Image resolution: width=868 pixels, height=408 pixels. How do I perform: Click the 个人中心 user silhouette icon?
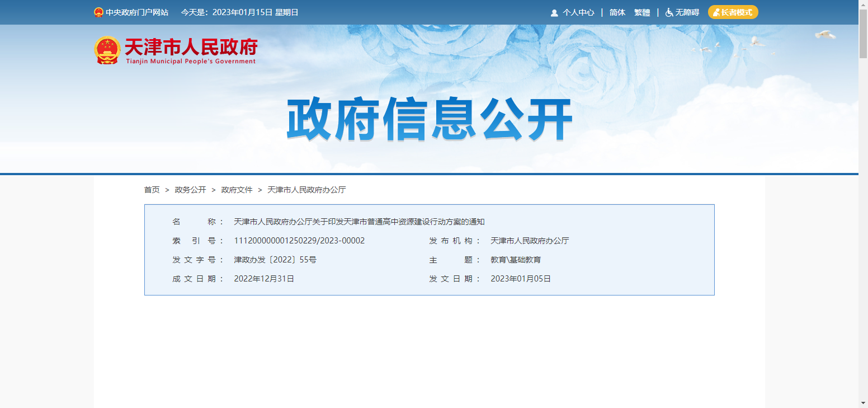tap(554, 13)
